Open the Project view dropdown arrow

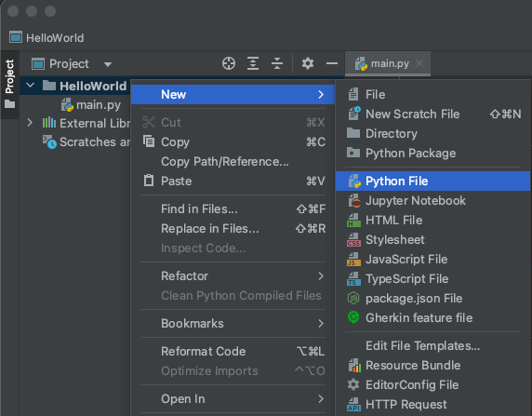108,64
